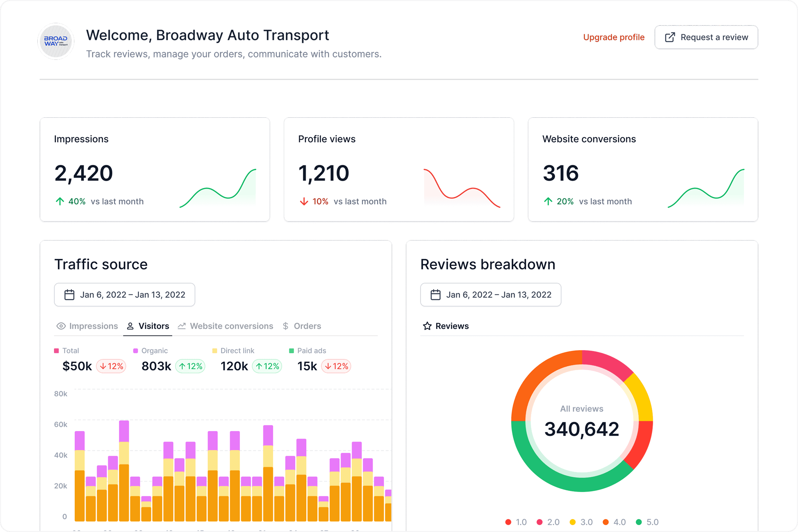Click the external link icon in Request a review
The width and height of the screenshot is (798, 532).
(670, 37)
